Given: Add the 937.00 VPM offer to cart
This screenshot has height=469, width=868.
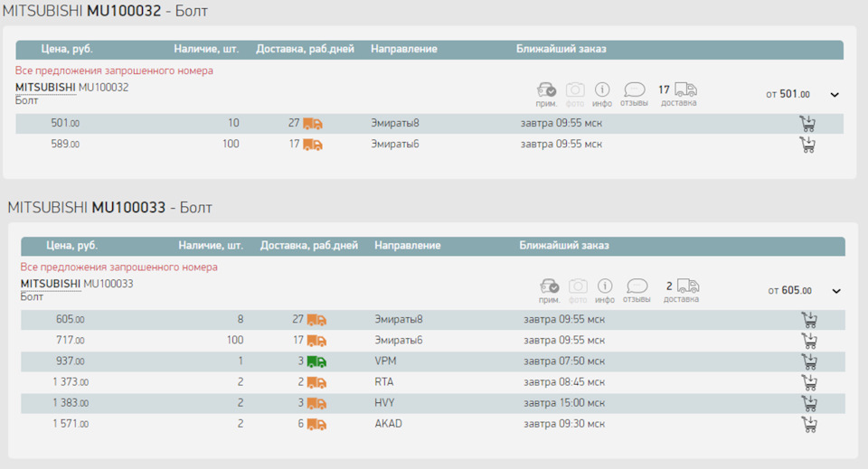Looking at the screenshot, I should point(809,361).
